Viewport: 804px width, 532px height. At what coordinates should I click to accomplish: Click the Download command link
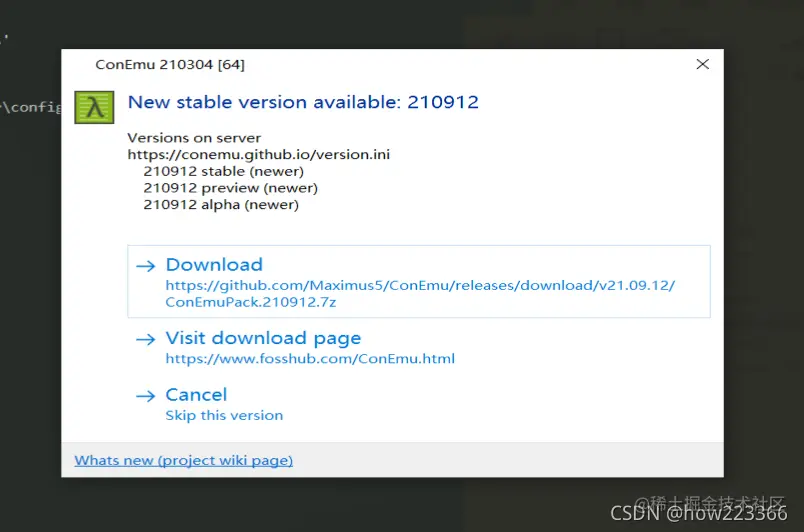pyautogui.click(x=418, y=281)
